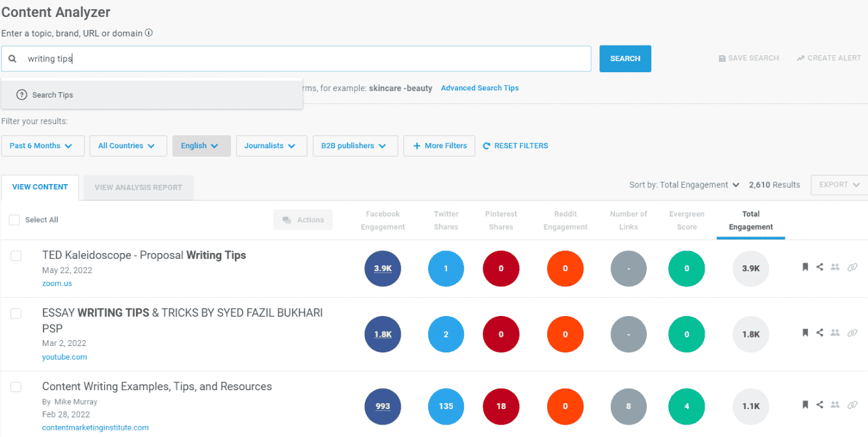The height and width of the screenshot is (437, 868).
Task: Open Essay Writing Tips & Tricks title
Action: [182, 321]
